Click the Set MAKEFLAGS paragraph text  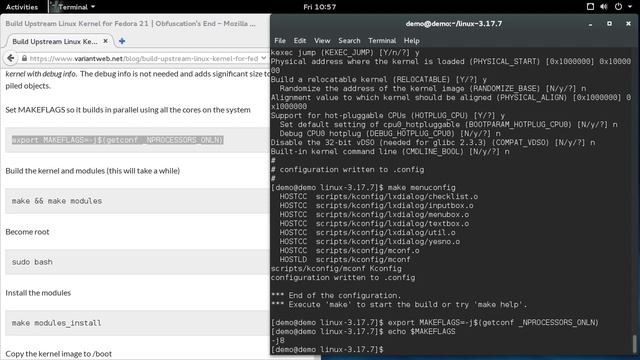point(128,110)
